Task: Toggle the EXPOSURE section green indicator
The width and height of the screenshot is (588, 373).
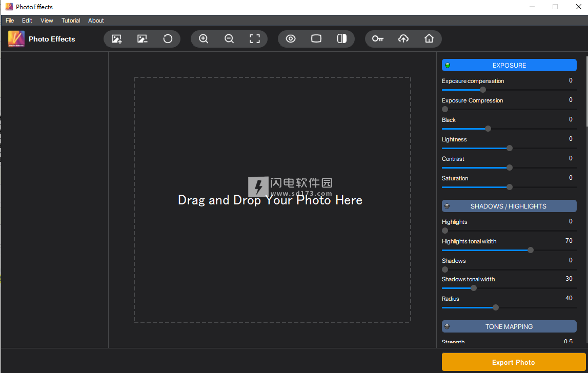Action: click(x=448, y=65)
